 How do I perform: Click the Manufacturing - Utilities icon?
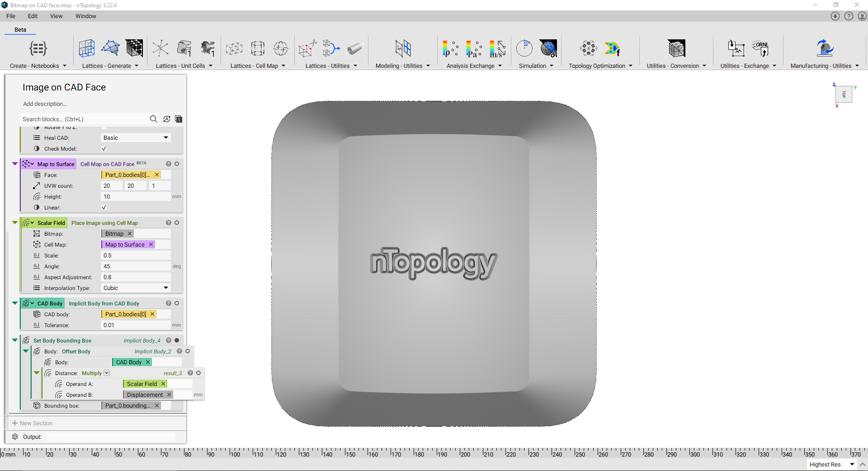(825, 48)
